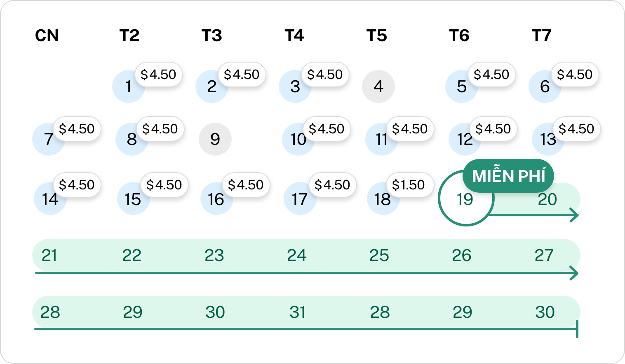Click the circled date 19
Screen dimensions: 625x364
465,200
